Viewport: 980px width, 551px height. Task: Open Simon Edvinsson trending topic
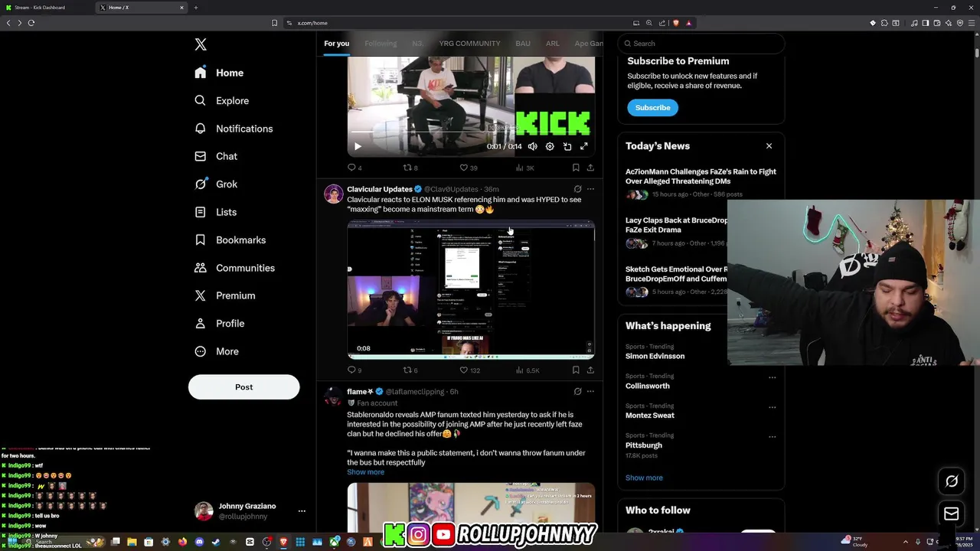[x=655, y=356]
